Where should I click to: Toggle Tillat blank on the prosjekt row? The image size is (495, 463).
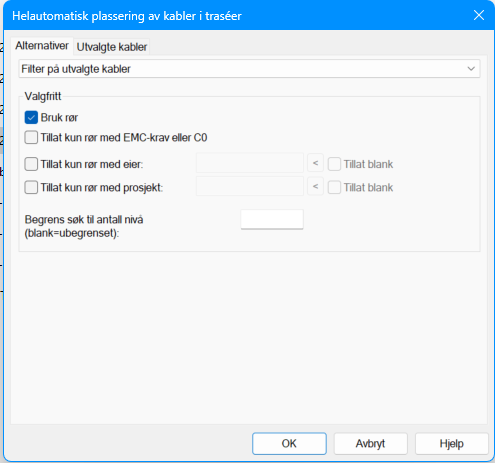point(334,188)
